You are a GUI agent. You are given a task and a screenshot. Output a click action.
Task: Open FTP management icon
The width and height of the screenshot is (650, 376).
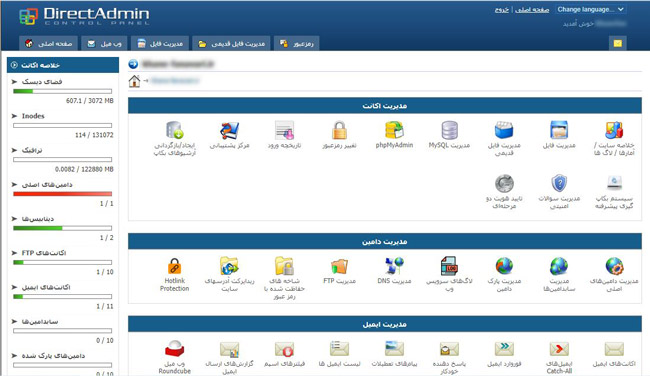(339, 266)
